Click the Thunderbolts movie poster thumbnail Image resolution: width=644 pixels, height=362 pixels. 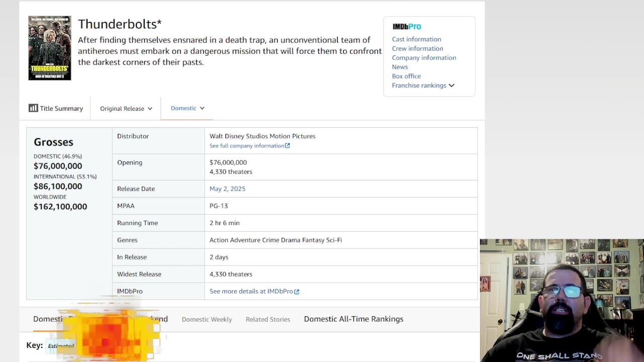coord(49,48)
